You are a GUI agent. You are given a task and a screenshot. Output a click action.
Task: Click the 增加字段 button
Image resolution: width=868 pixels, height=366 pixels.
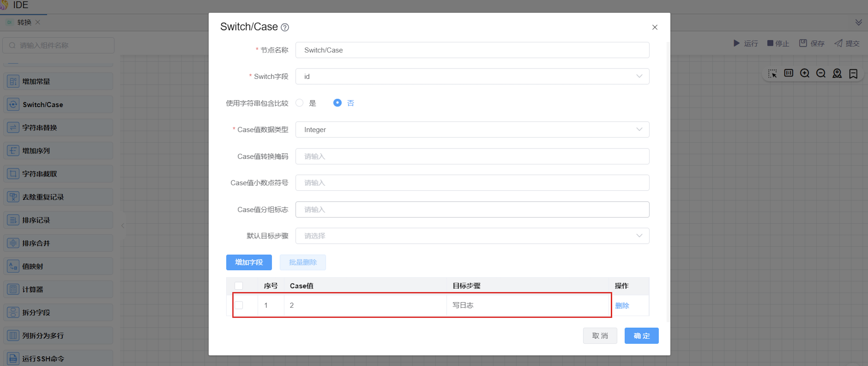click(249, 262)
